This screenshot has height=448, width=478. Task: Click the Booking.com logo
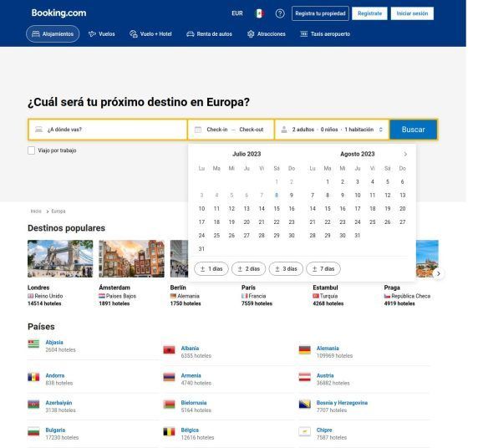point(58,13)
